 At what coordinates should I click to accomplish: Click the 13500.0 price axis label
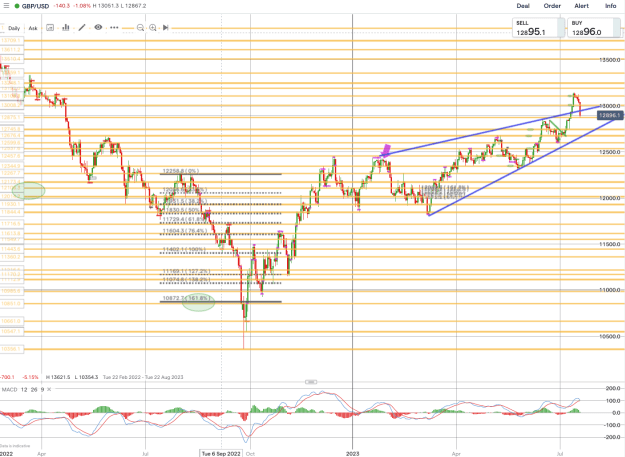tap(610, 60)
